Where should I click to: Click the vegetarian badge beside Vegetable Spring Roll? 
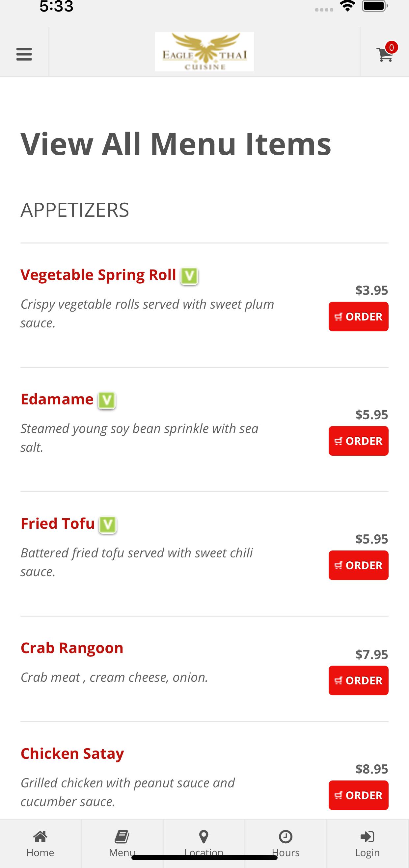coord(189,276)
